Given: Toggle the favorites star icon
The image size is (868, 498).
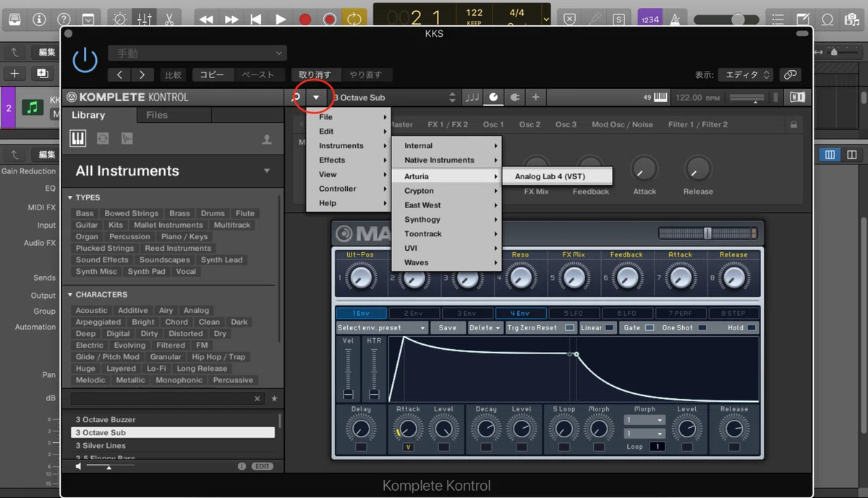Looking at the screenshot, I should (x=274, y=398).
